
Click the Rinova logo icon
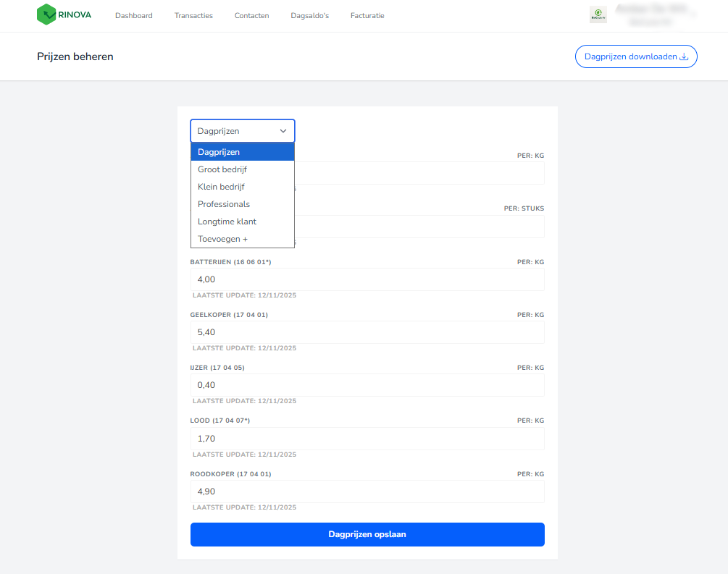pyautogui.click(x=46, y=15)
